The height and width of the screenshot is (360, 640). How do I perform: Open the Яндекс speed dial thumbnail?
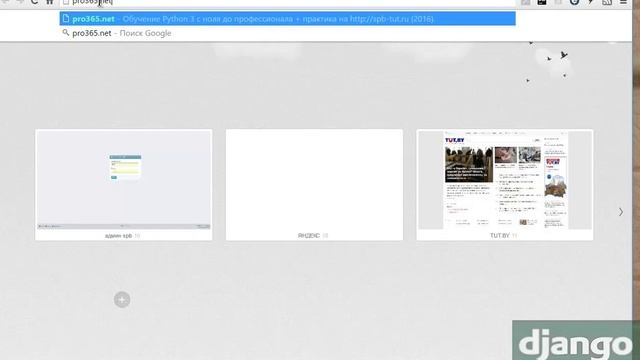tap(314, 185)
